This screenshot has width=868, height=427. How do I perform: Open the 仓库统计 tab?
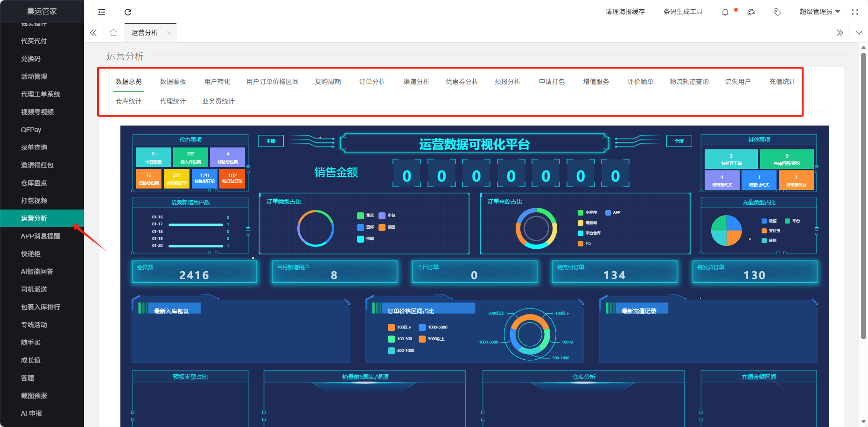click(128, 101)
